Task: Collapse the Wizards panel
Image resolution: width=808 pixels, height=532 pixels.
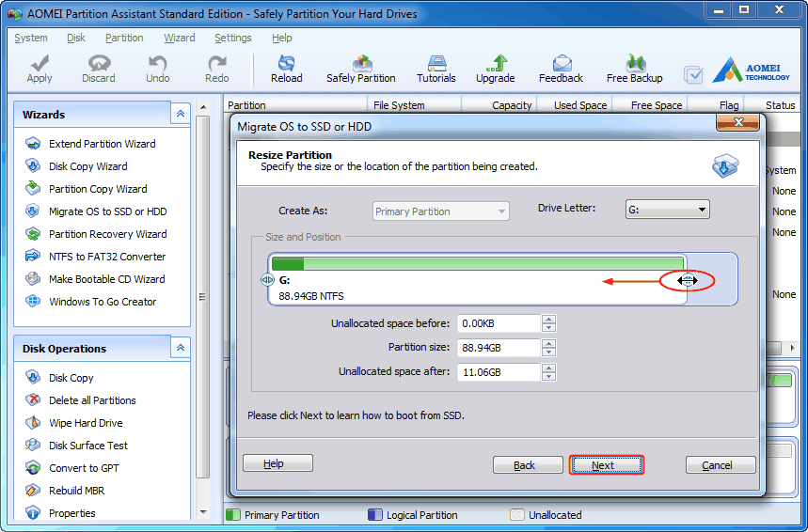Action: click(x=181, y=114)
